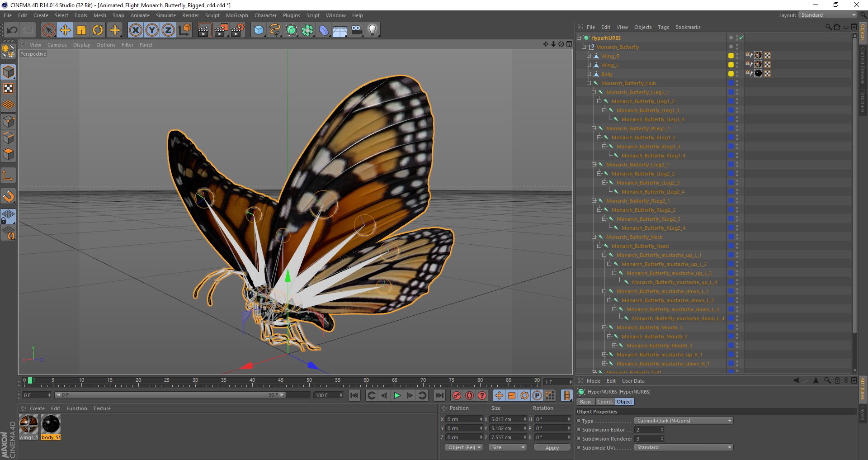Select Type radio dot in Object Properties

tap(579, 421)
